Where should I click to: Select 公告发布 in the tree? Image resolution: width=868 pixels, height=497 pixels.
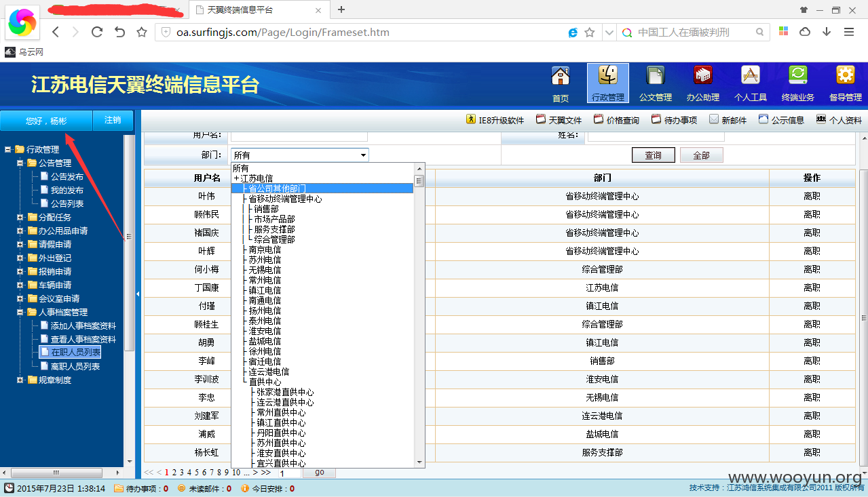[x=67, y=176]
